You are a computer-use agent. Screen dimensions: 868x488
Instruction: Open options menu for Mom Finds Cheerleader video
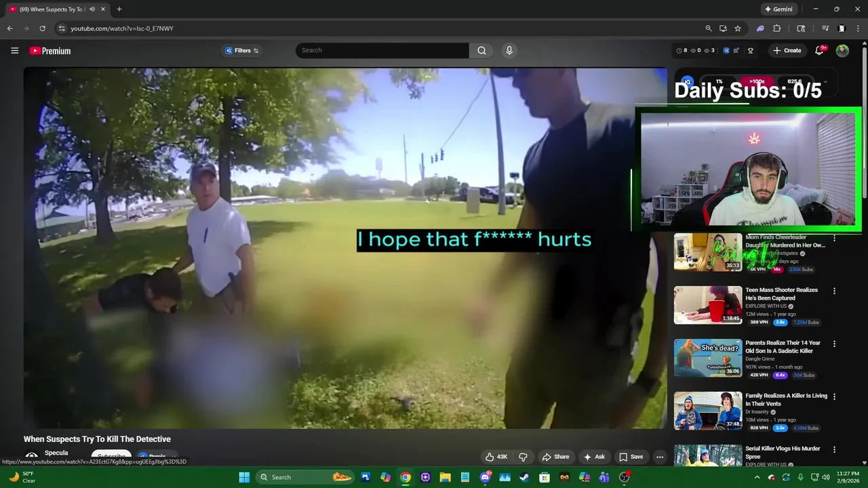click(834, 238)
